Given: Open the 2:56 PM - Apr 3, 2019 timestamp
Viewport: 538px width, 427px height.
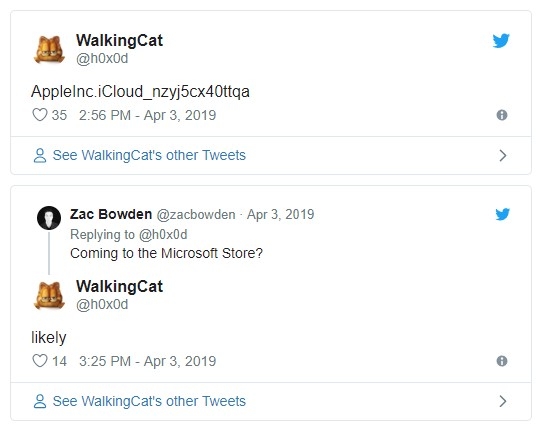Looking at the screenshot, I should coord(148,115).
